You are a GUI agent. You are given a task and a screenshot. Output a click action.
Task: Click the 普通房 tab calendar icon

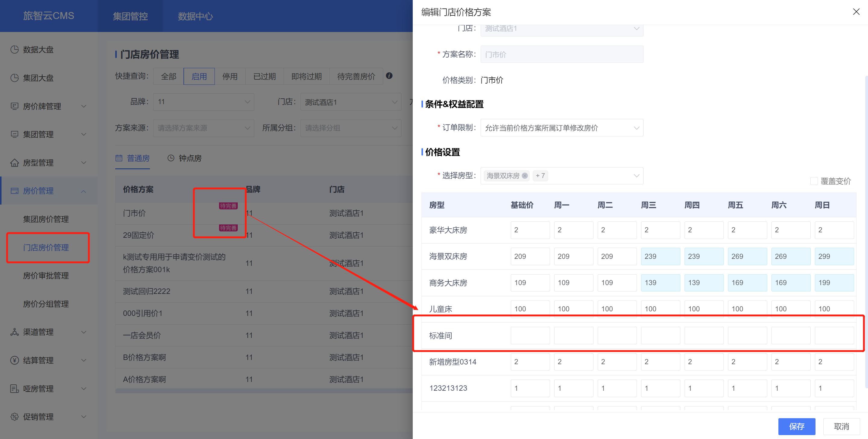click(x=119, y=158)
